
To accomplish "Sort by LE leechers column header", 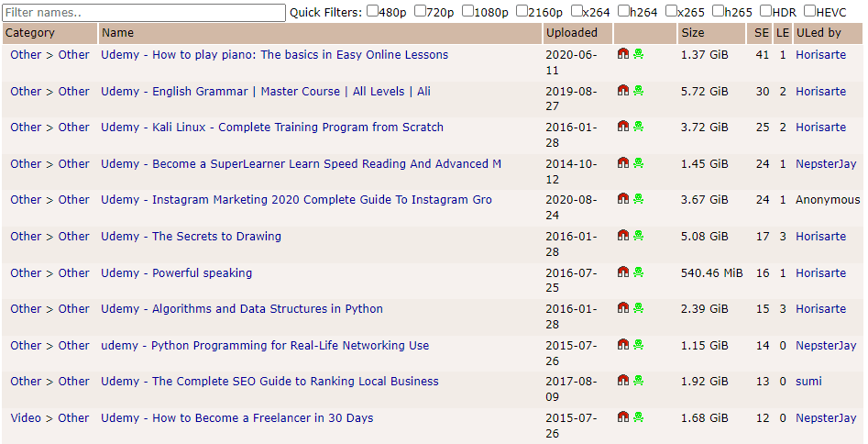I will 782,33.
